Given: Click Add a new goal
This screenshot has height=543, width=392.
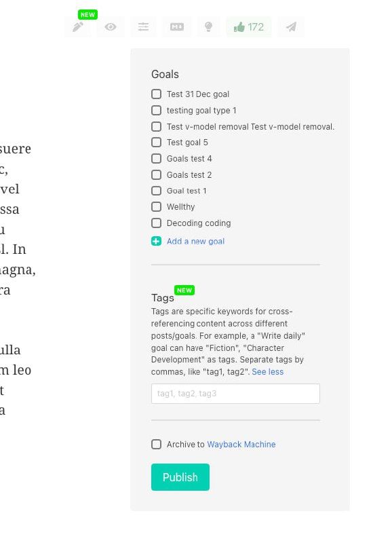Looking at the screenshot, I should click(195, 241).
